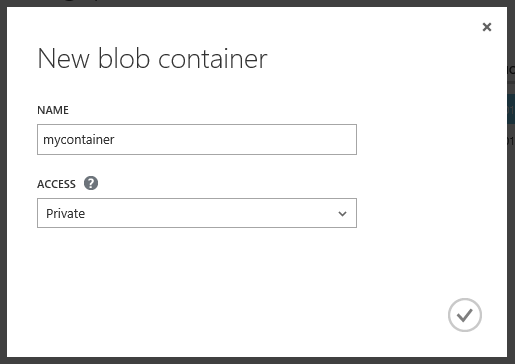Click into the NAME input field
Screen dimensions: 515x364
click(x=197, y=139)
